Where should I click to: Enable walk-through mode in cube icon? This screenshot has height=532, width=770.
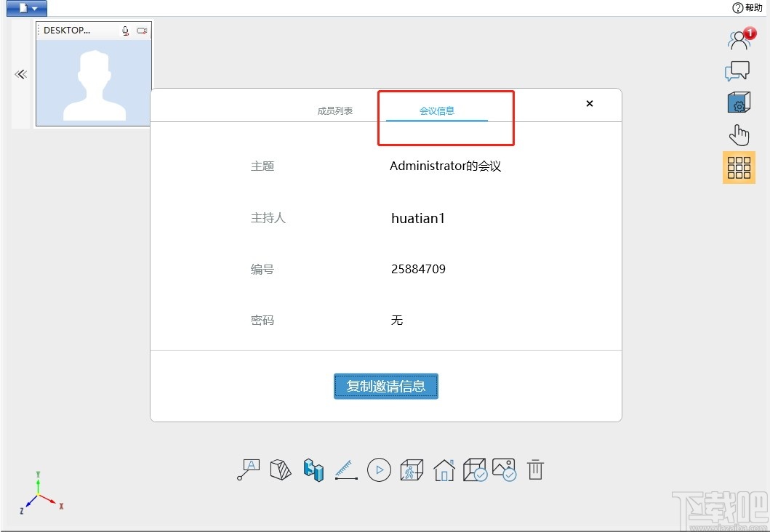point(412,469)
